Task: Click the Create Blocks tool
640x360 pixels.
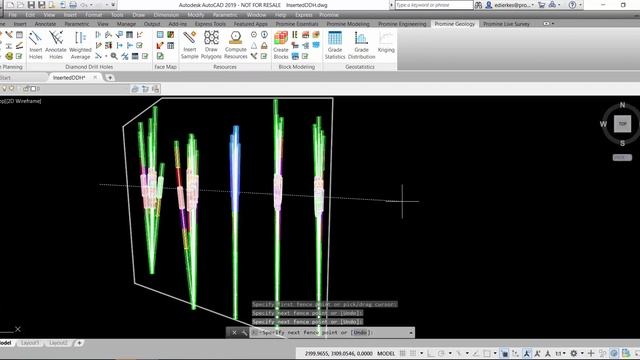Action: [281, 45]
